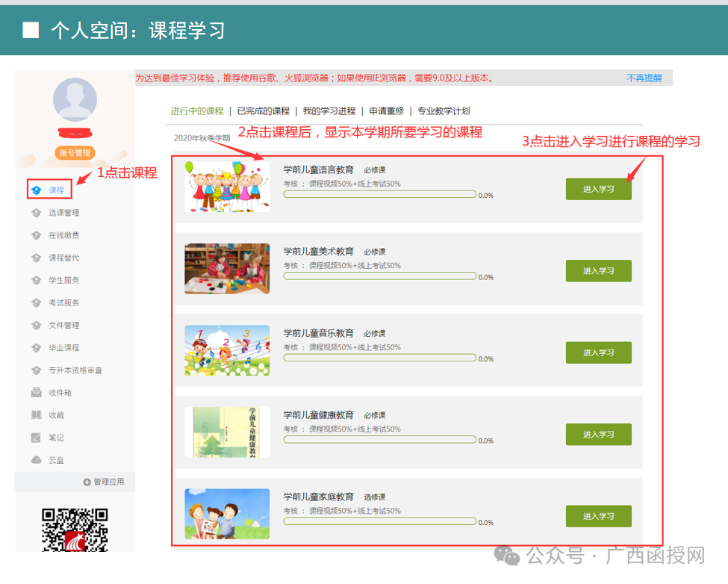Select 专升本资格审查 text in sidebar
728x584 pixels.
[x=75, y=370]
